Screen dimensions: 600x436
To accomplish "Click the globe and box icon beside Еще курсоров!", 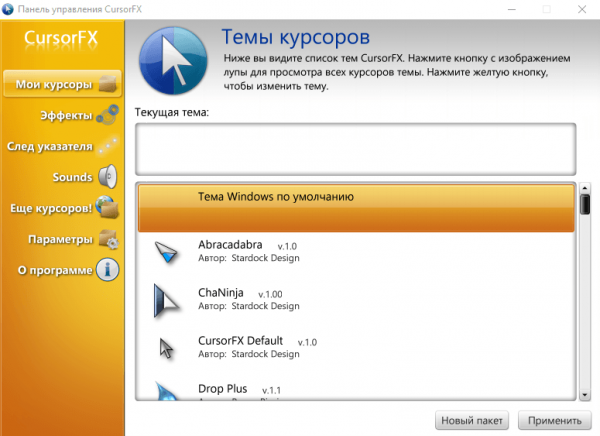I will (x=107, y=207).
